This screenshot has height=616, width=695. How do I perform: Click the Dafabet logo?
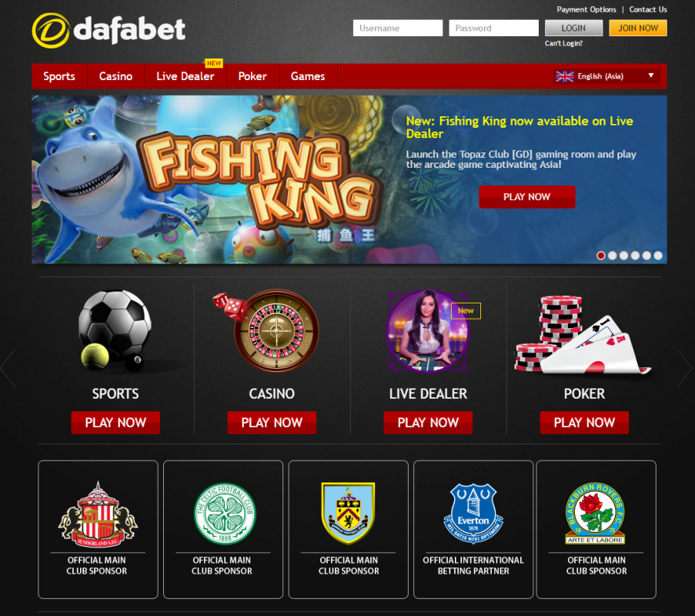(x=109, y=30)
